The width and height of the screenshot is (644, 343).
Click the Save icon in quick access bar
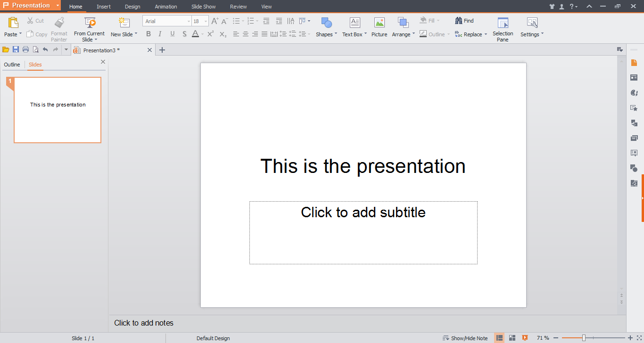(16, 49)
